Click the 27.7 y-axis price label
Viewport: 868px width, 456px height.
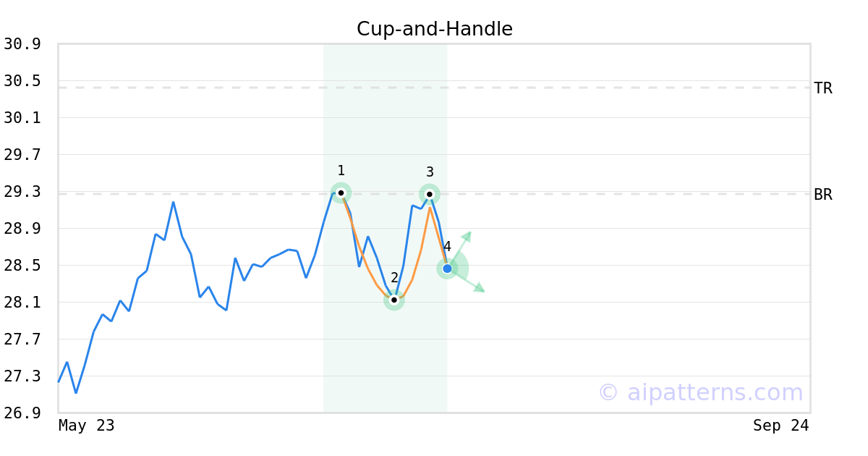(22, 339)
